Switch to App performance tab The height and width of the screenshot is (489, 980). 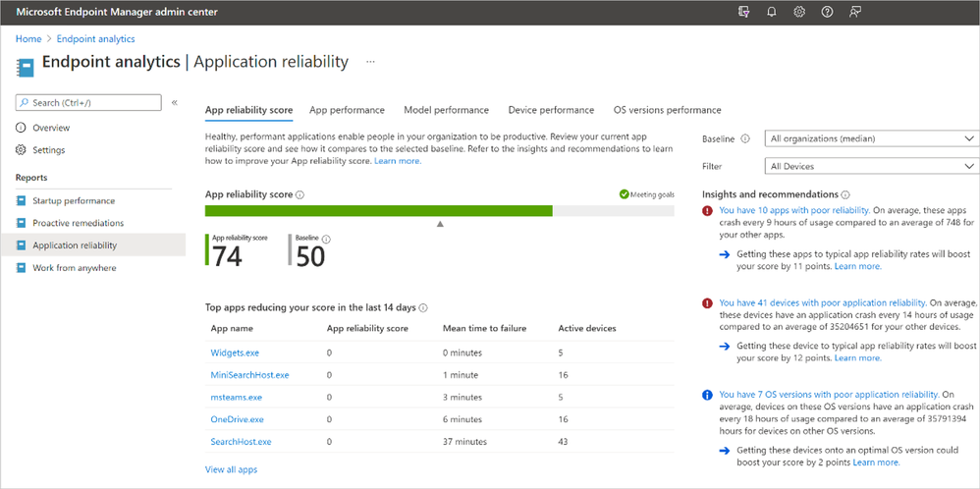coord(347,110)
